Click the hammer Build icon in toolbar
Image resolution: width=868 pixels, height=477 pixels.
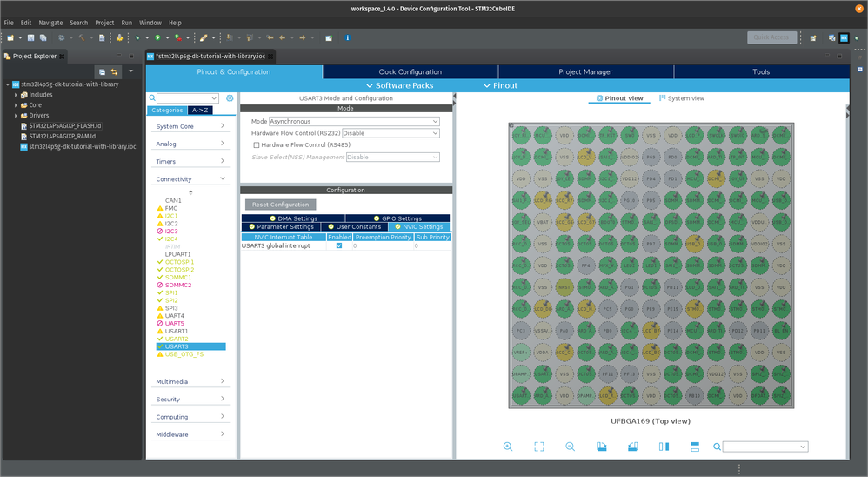82,37
